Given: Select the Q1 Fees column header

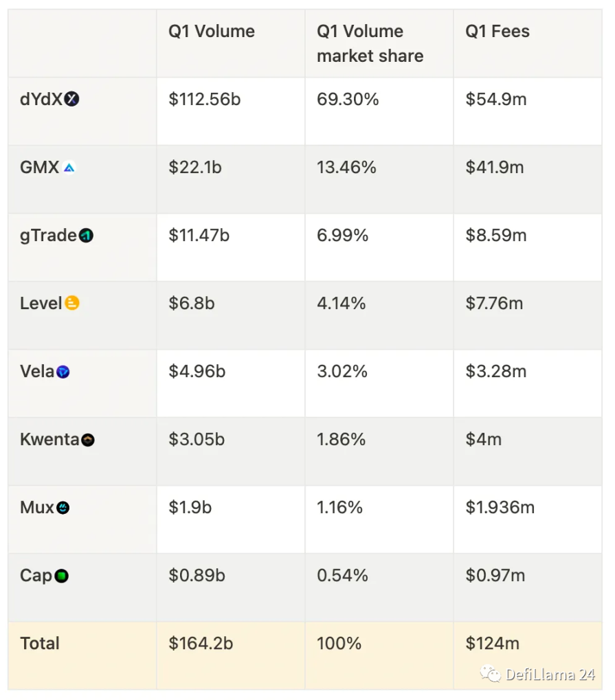Looking at the screenshot, I should click(497, 32).
